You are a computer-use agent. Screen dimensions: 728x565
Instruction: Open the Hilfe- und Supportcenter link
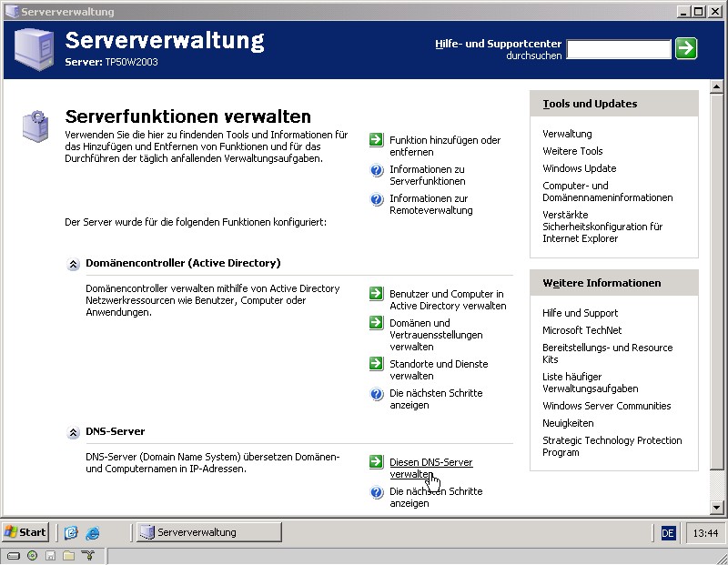[x=498, y=44]
